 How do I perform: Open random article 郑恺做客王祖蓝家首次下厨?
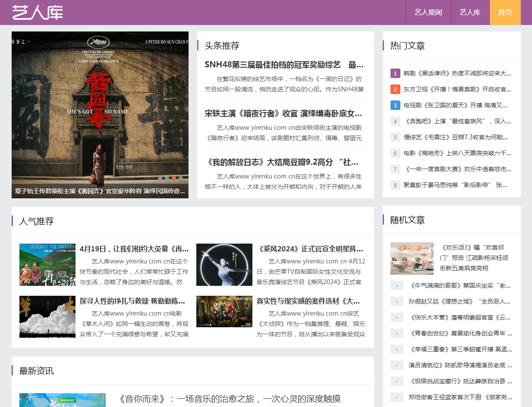click(460, 397)
